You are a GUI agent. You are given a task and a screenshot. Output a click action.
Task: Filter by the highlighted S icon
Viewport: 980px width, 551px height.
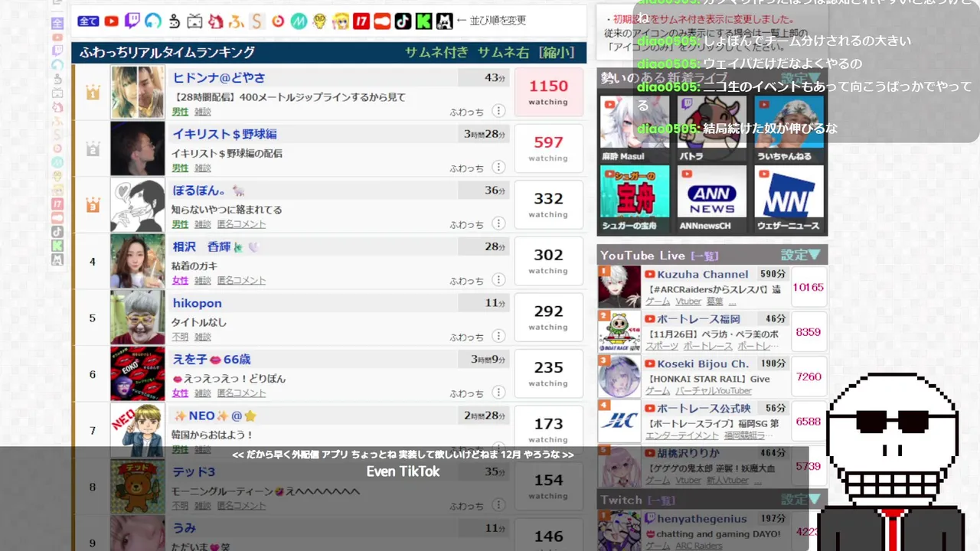pyautogui.click(x=257, y=21)
